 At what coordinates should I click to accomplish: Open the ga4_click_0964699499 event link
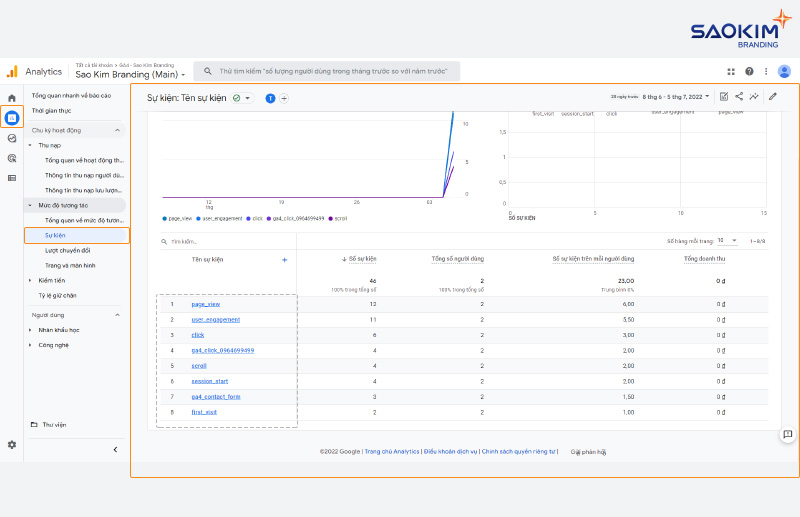point(222,350)
